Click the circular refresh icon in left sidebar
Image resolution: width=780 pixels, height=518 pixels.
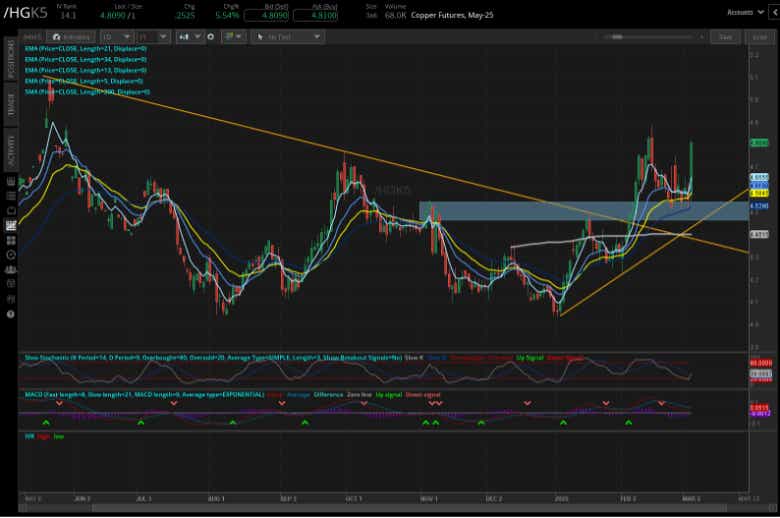10,255
